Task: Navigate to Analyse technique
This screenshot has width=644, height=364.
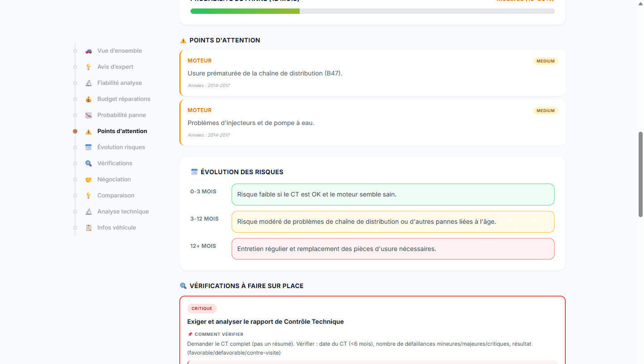Action: click(x=123, y=212)
